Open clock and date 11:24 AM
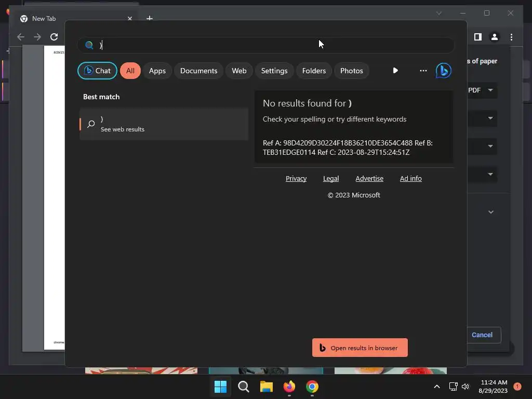The width and height of the screenshot is (532, 399). (494, 387)
